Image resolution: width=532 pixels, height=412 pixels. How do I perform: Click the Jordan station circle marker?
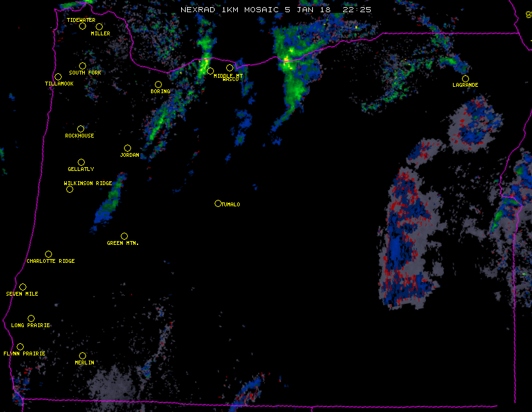[127, 148]
